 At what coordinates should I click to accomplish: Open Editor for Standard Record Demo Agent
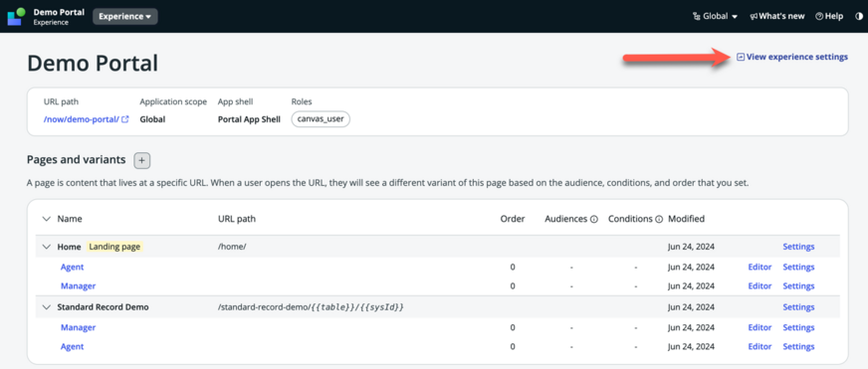tap(759, 346)
